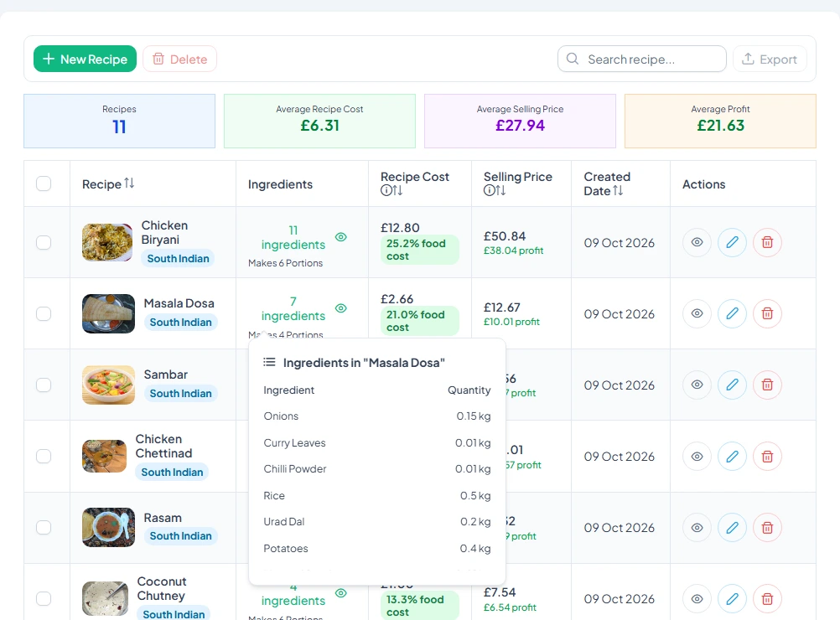
Task: Click the Delete button in toolbar
Action: tap(179, 59)
